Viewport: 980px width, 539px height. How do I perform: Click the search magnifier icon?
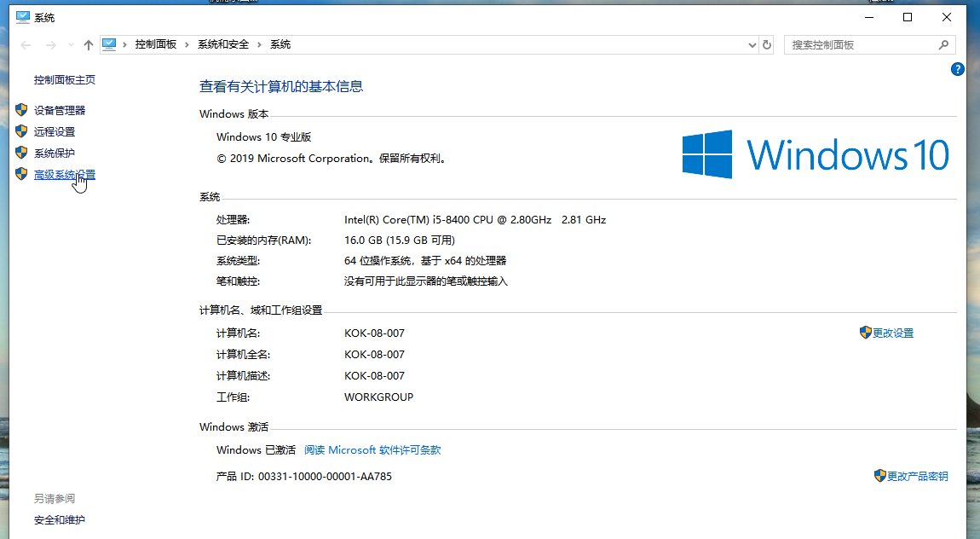pos(943,44)
